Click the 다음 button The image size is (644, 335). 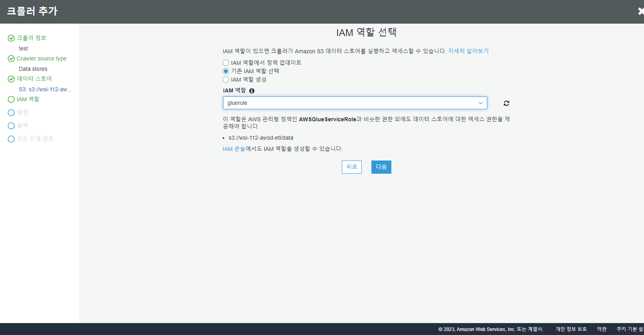pos(381,167)
